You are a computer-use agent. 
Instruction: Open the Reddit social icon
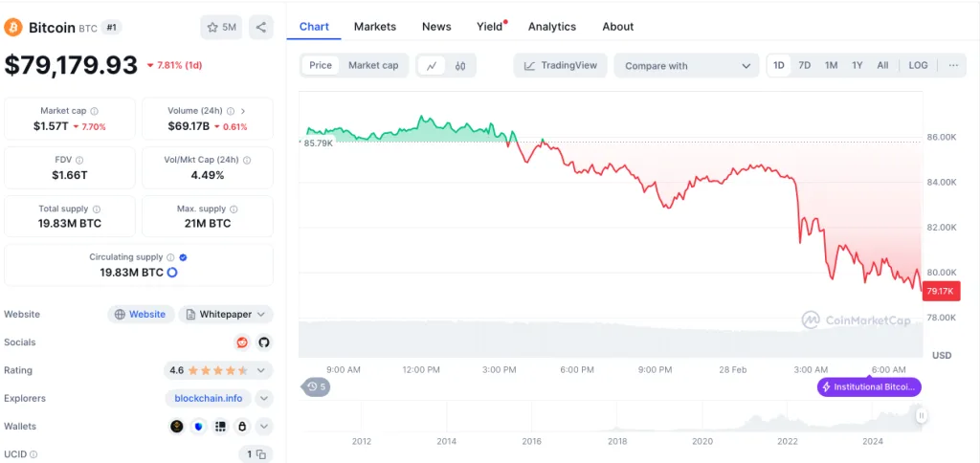pyautogui.click(x=242, y=342)
